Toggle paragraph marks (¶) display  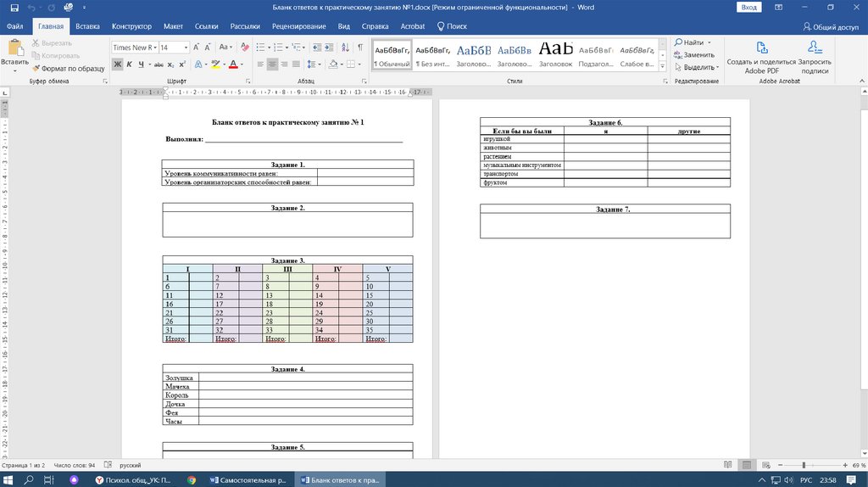[360, 48]
